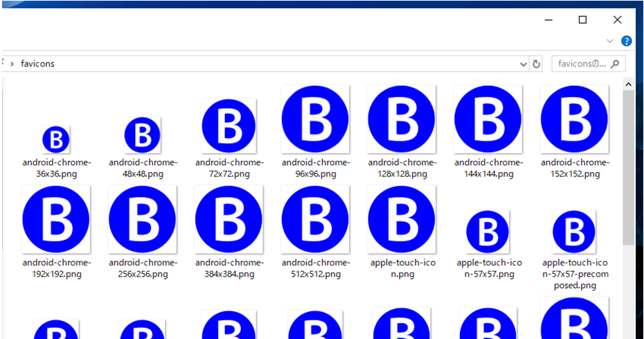Click the android-chrome-36x36.png file name

tap(57, 168)
